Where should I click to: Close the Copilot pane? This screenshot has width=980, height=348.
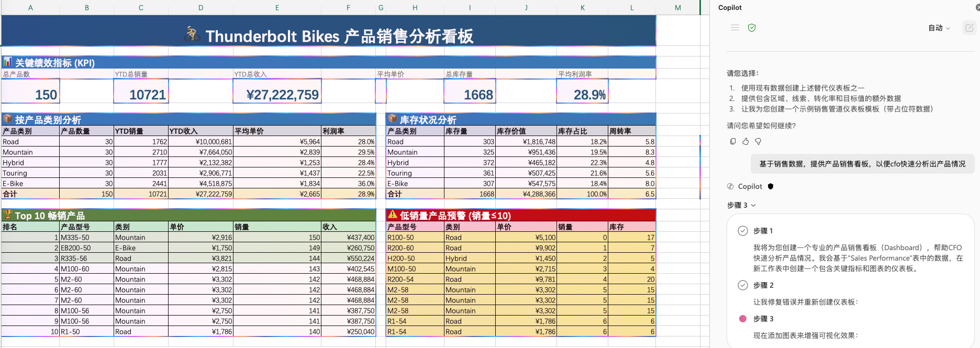click(x=977, y=7)
